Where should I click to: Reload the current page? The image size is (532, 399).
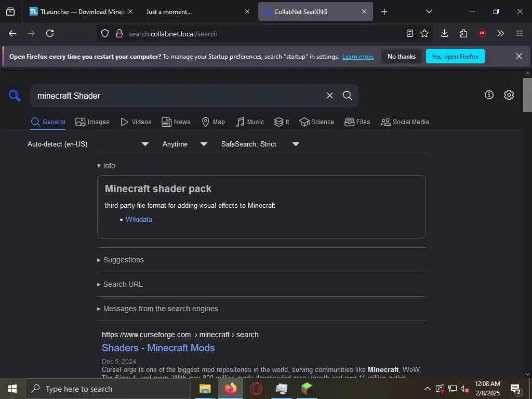pyautogui.click(x=50, y=33)
